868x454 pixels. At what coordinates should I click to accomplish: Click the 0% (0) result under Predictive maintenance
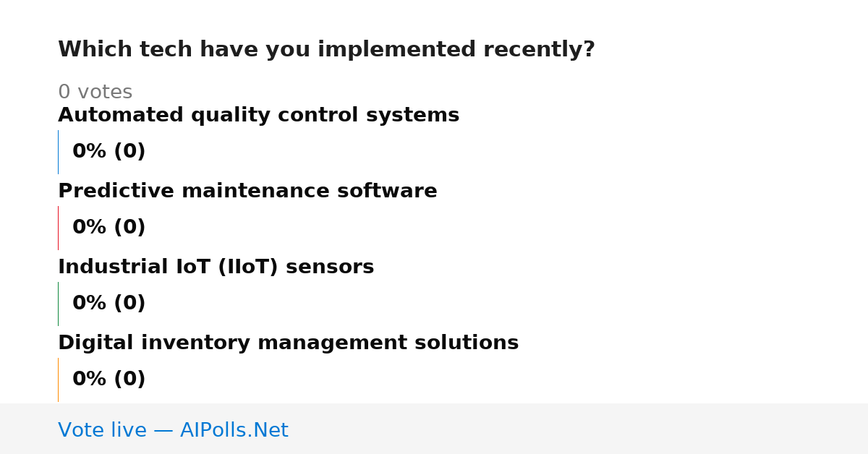(x=109, y=228)
